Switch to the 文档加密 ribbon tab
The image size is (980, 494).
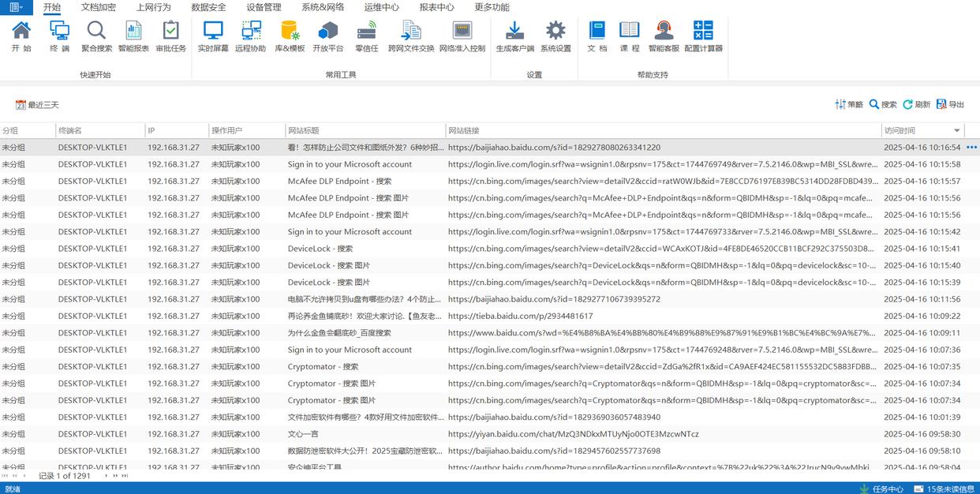point(98,7)
